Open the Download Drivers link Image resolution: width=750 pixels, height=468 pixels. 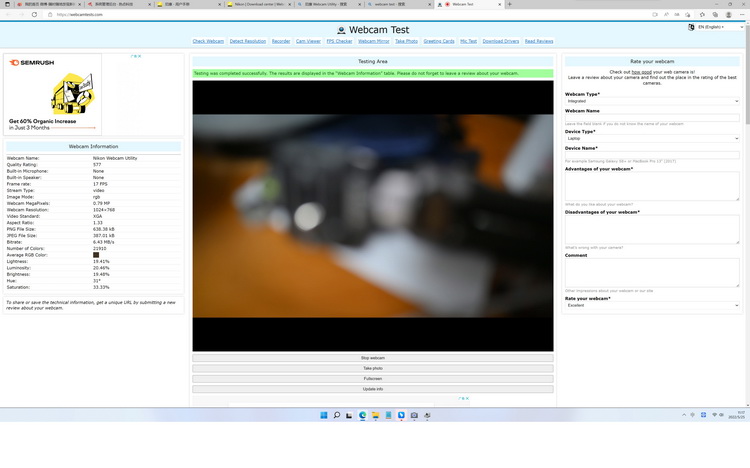[500, 41]
